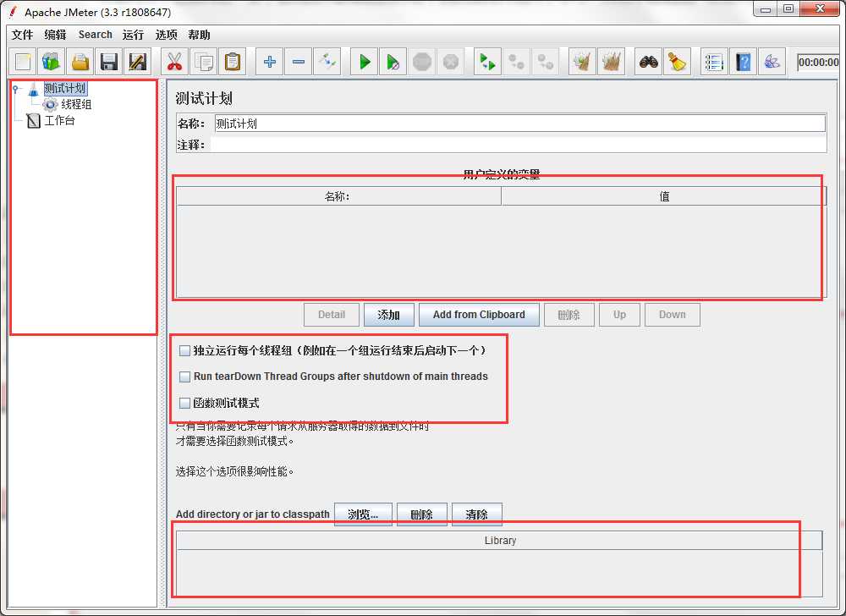Click the classpath 清除 button
The image size is (846, 616).
click(x=477, y=514)
